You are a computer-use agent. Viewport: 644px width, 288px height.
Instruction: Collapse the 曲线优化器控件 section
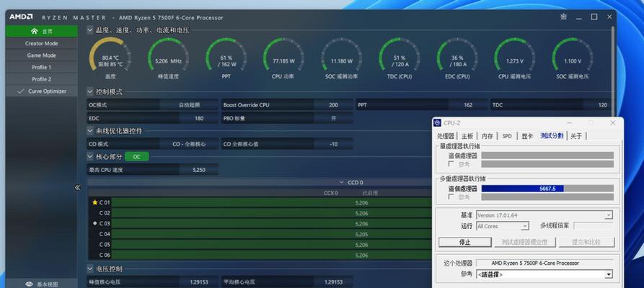90,130
